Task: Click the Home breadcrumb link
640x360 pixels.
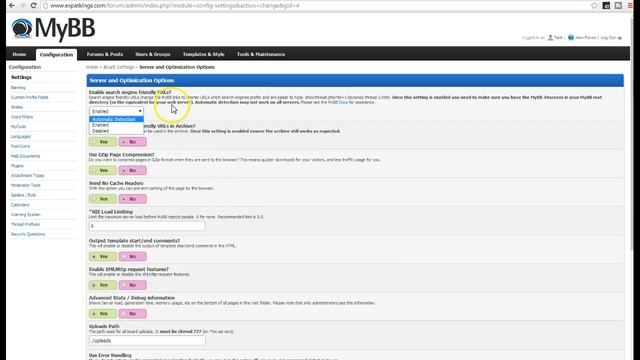Action: [92, 67]
